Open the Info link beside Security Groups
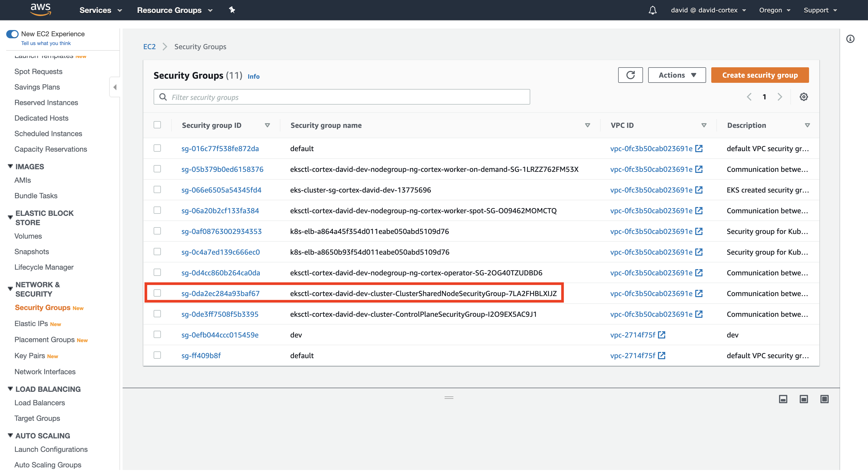This screenshot has width=868, height=471. (253, 77)
